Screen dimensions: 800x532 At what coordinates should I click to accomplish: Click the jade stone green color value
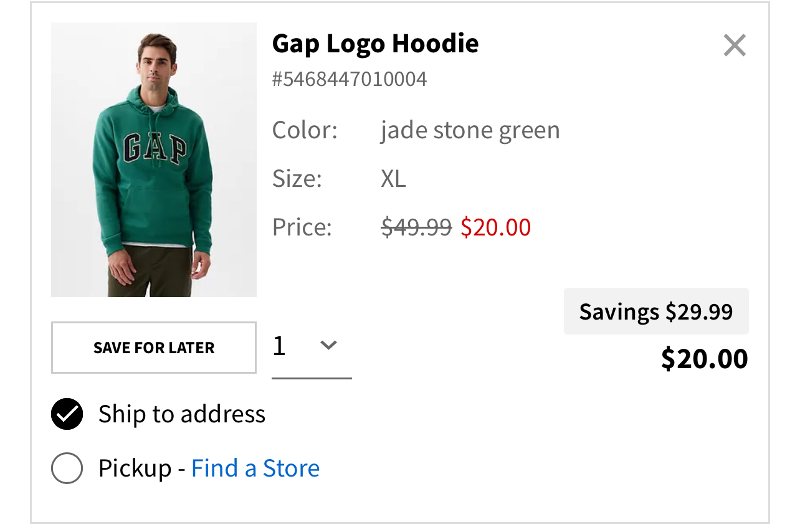(x=470, y=130)
